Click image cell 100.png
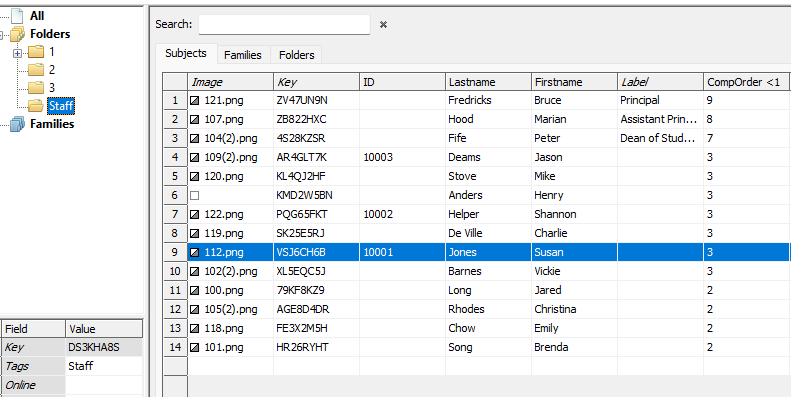 231,290
